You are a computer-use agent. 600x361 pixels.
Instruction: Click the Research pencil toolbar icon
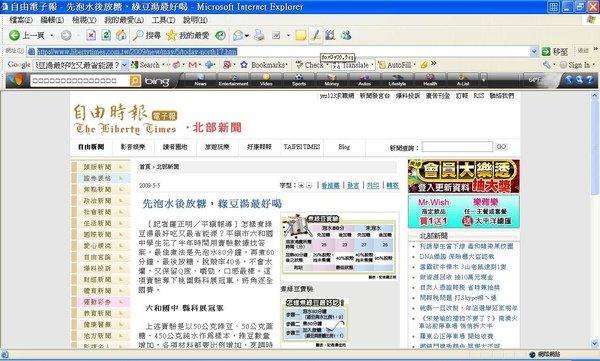[316, 36]
